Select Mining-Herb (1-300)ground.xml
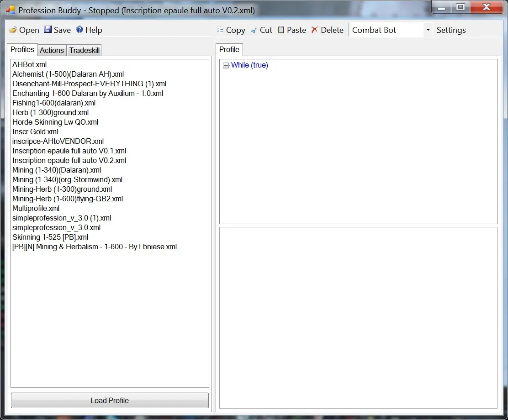 tap(62, 189)
